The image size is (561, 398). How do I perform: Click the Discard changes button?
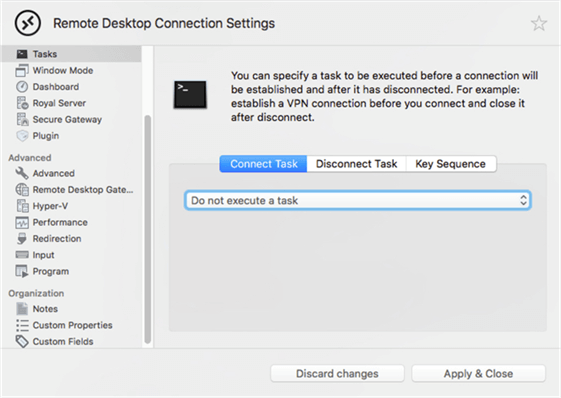337,374
